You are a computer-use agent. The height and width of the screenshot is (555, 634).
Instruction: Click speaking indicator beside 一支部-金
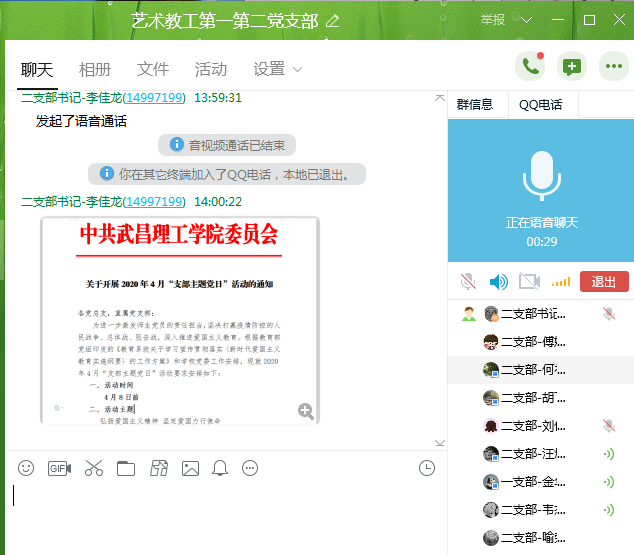coord(609,482)
